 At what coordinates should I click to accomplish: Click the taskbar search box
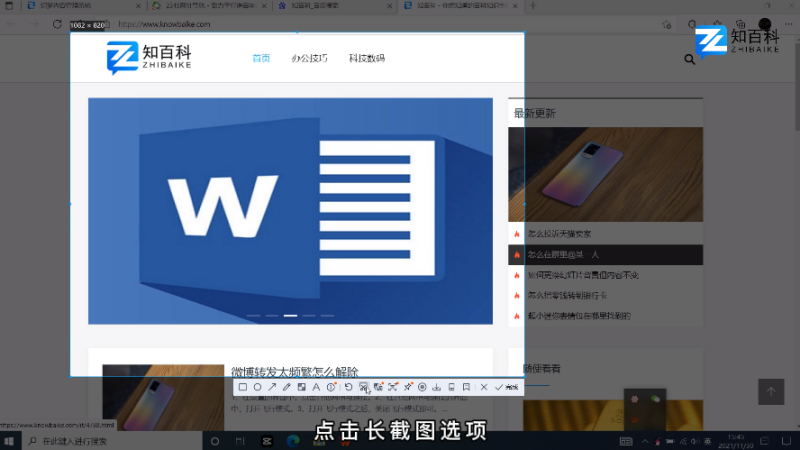[112, 441]
